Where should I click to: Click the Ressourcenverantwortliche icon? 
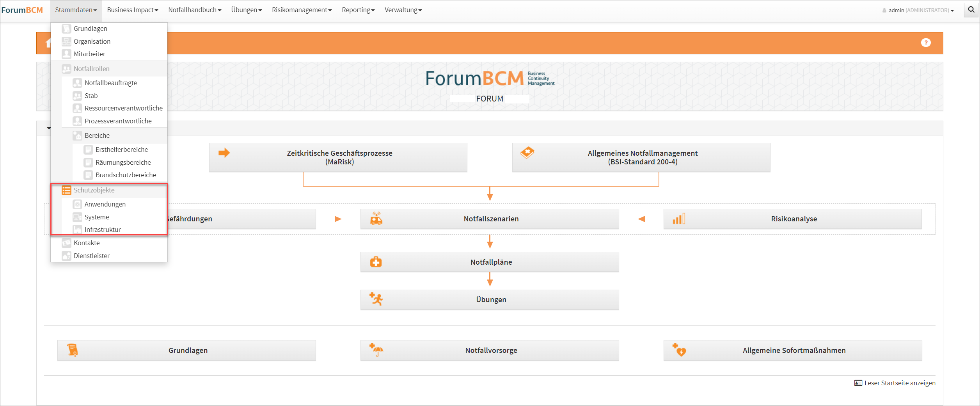click(x=77, y=108)
